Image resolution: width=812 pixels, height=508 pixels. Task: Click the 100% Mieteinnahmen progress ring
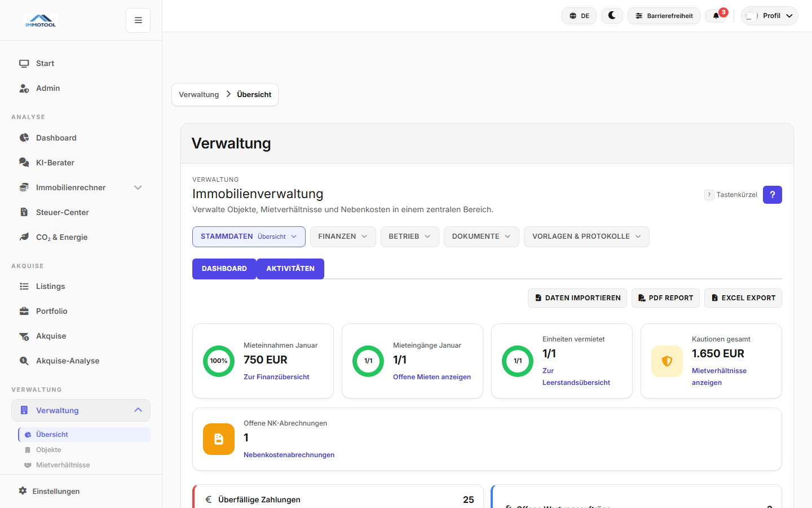coord(218,361)
